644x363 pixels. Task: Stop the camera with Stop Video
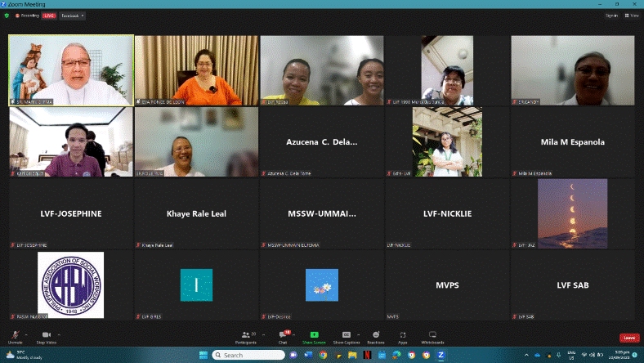point(46,335)
